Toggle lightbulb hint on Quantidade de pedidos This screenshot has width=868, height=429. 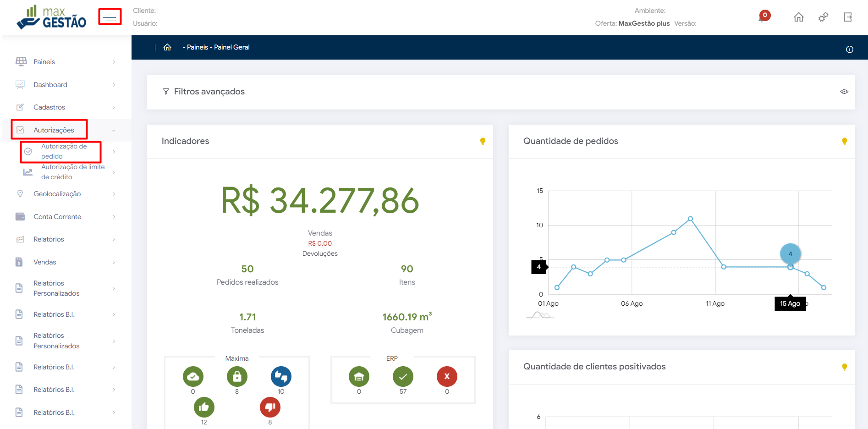coord(844,141)
